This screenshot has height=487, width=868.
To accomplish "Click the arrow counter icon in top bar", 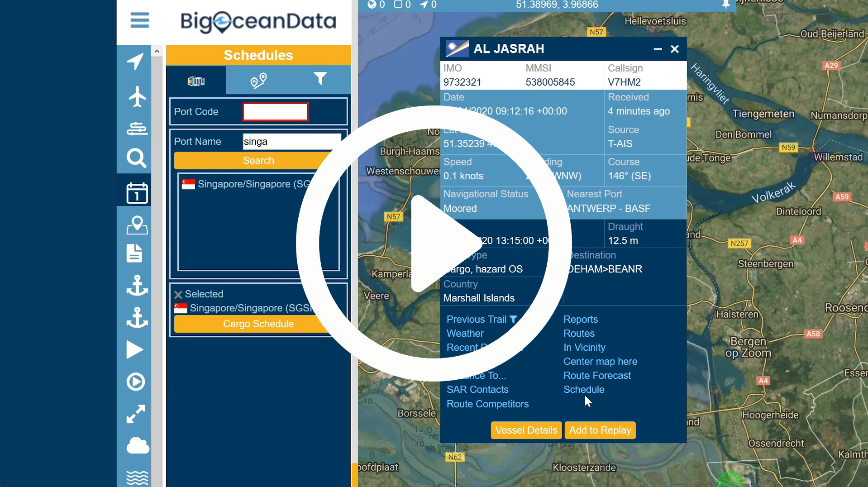I will [x=424, y=5].
